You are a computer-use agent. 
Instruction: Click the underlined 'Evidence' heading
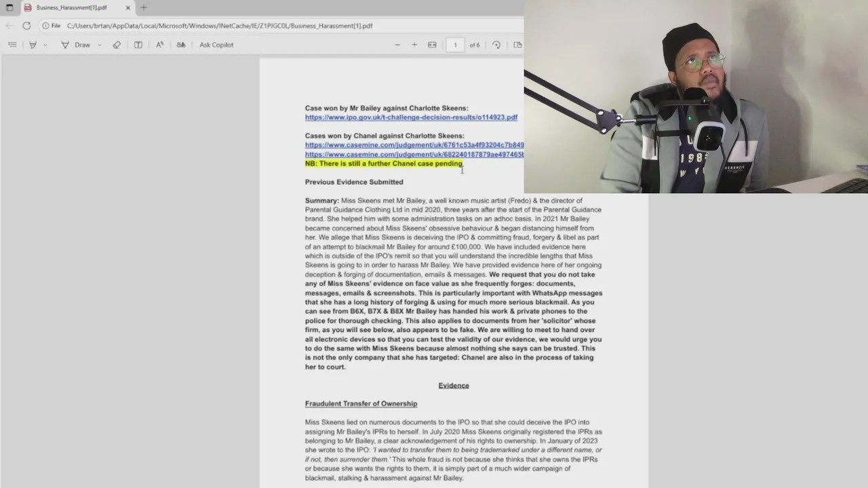[x=454, y=386]
